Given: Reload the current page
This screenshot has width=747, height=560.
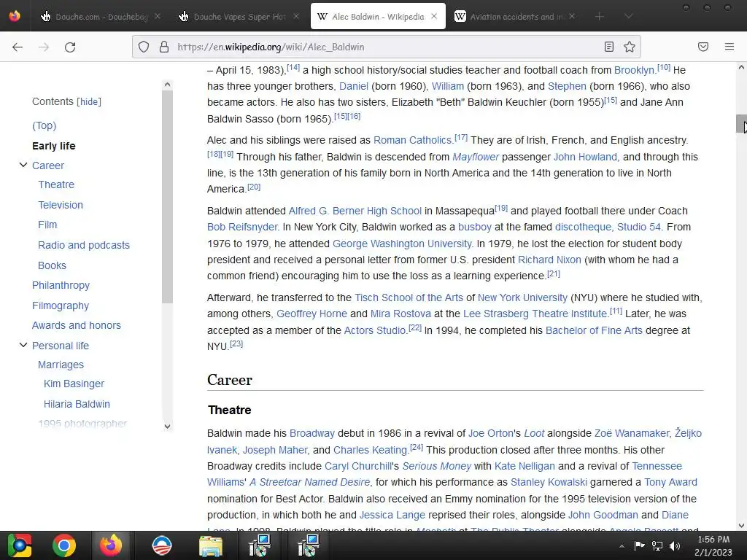Looking at the screenshot, I should [70, 47].
